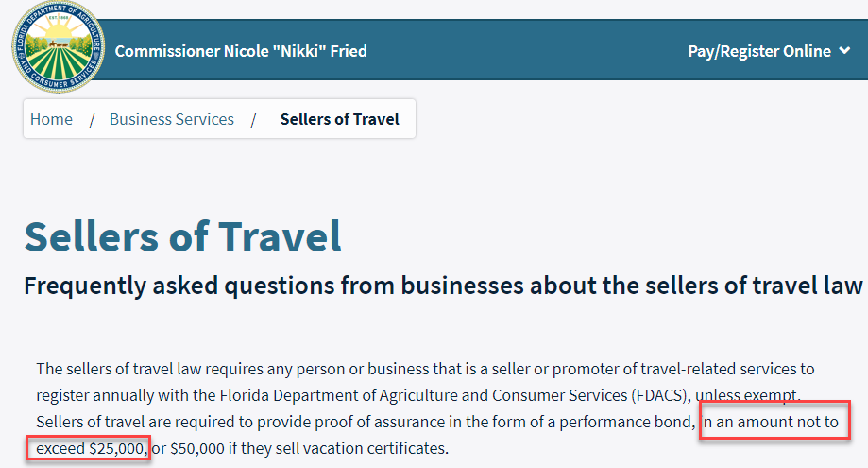The width and height of the screenshot is (868, 468).
Task: Click Commissioner Nicole "Nikki" Fried header text
Action: [x=241, y=51]
